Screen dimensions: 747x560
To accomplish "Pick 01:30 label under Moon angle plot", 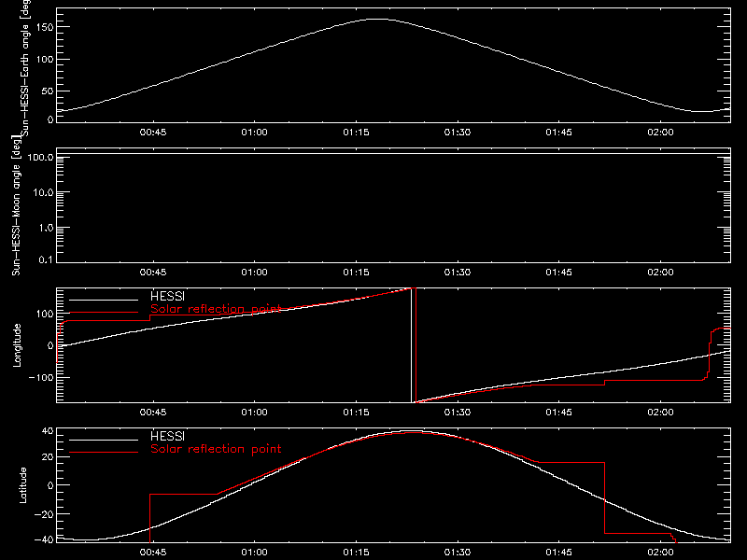I will tap(458, 273).
